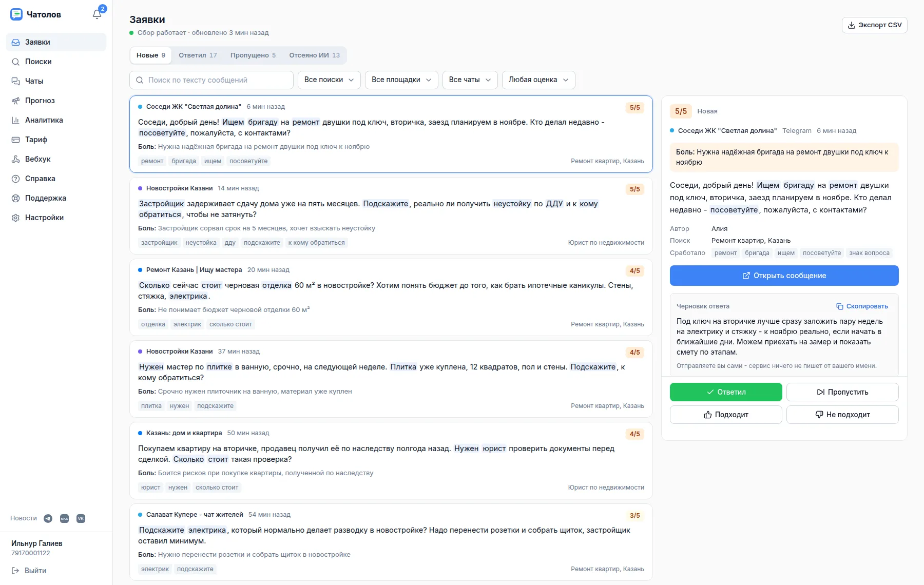Viewport: 924px width, 585px height.
Task: Open Аналитика section
Action: click(x=56, y=120)
